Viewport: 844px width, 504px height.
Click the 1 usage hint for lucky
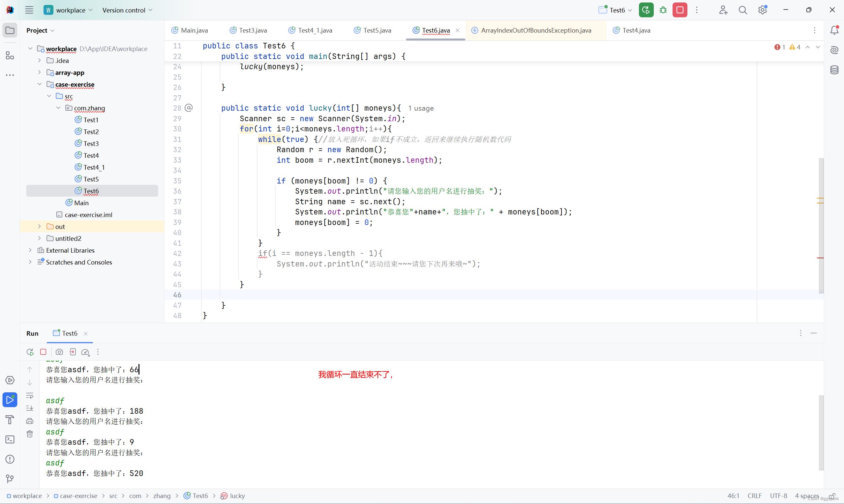click(x=421, y=108)
